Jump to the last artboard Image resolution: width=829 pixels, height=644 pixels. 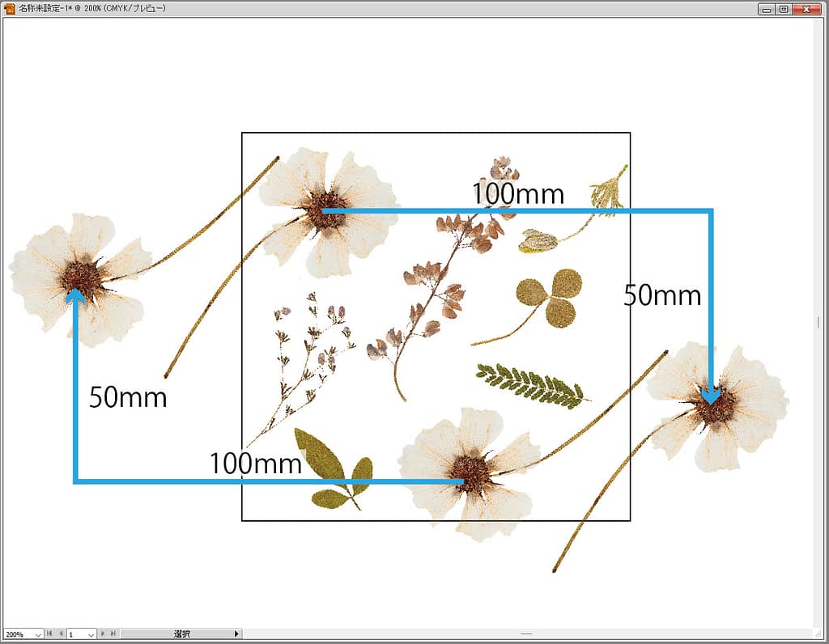pyautogui.click(x=113, y=633)
